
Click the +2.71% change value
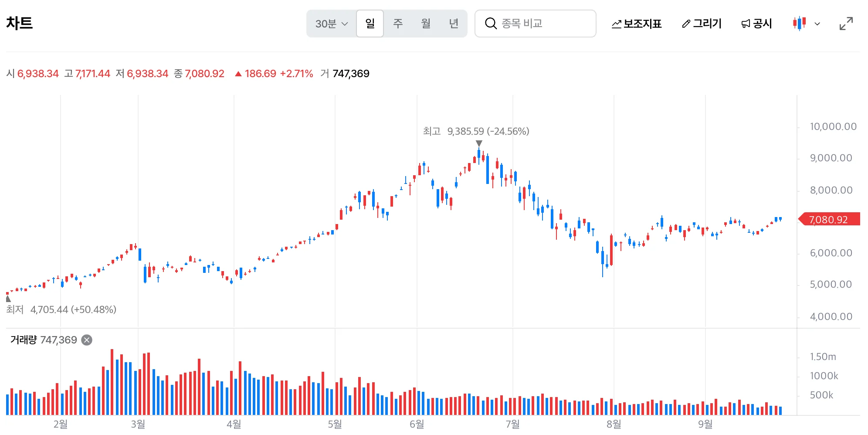point(296,74)
